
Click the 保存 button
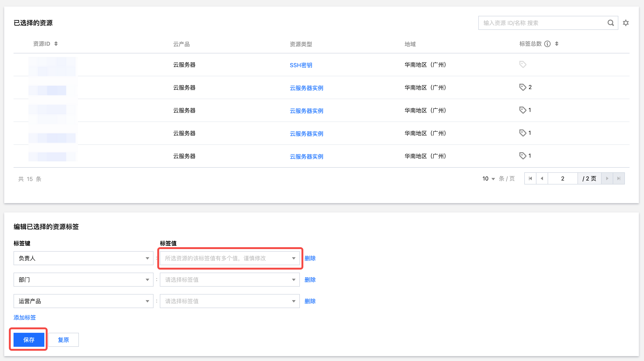click(29, 340)
